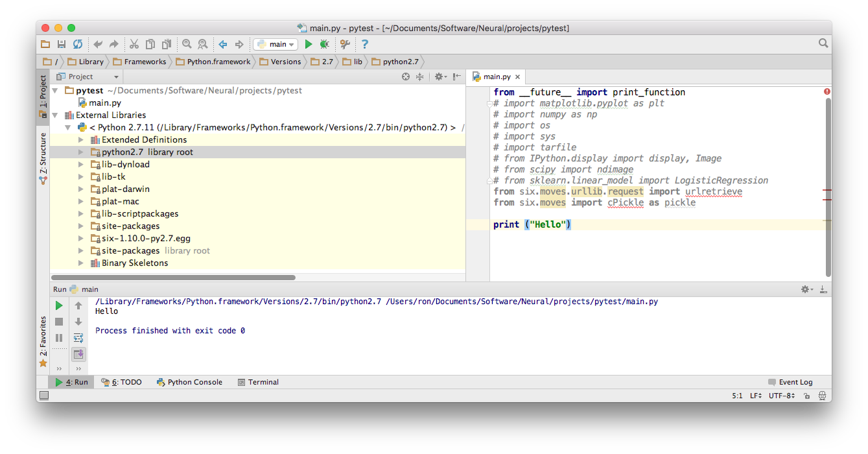The image size is (868, 454).
Task: Click the Debug bug icon in toolbar
Action: (324, 44)
